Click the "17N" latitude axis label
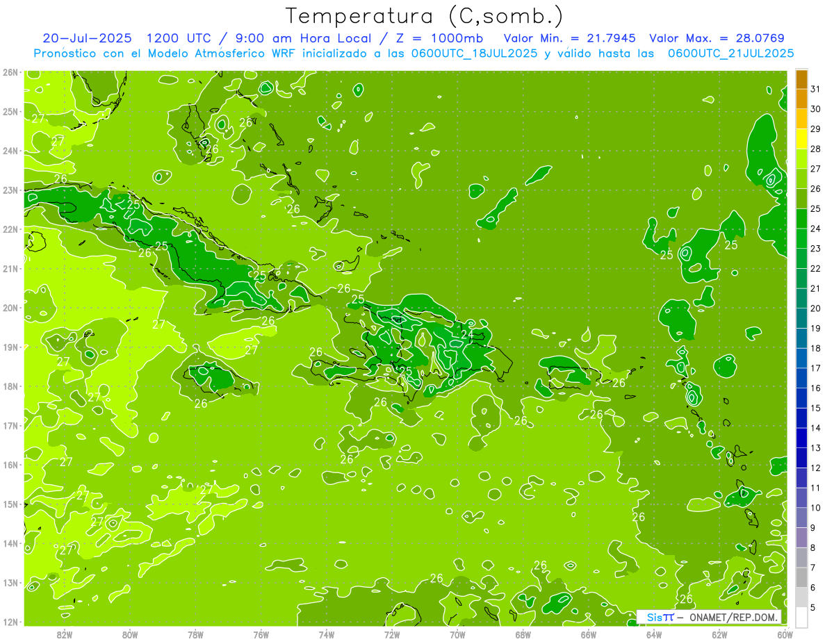This screenshot has height=644, width=834. [x=10, y=425]
